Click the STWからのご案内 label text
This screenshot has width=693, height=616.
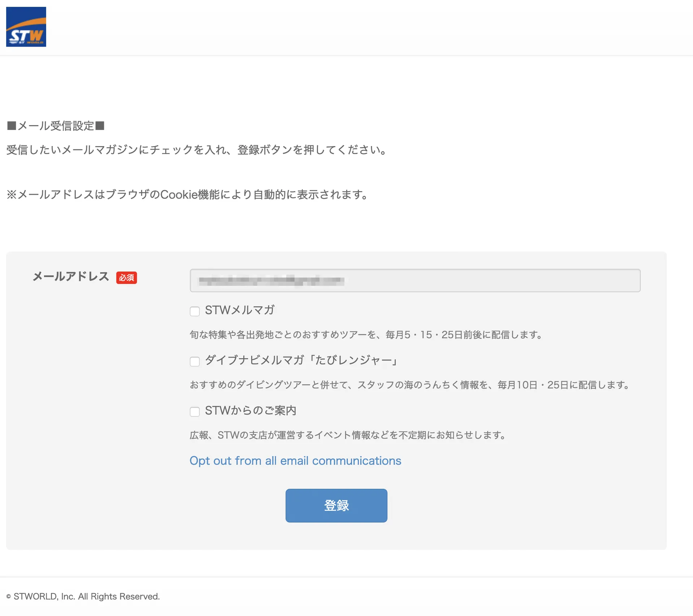(250, 410)
